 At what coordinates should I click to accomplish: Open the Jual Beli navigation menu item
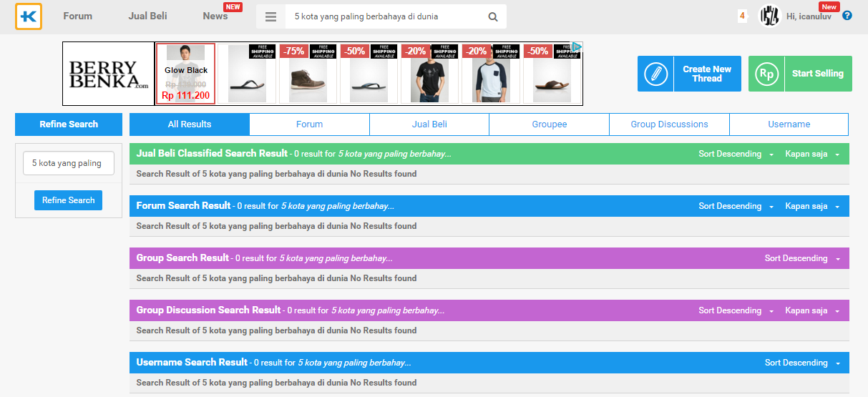pyautogui.click(x=147, y=16)
